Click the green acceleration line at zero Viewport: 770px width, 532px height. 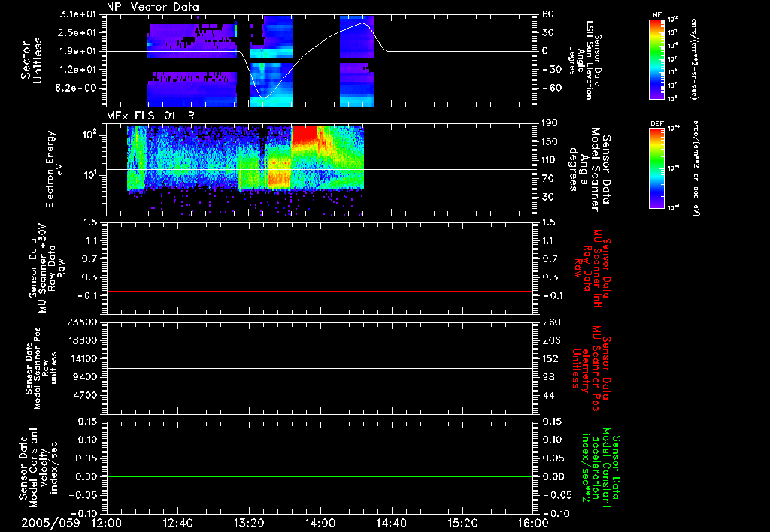320,476
